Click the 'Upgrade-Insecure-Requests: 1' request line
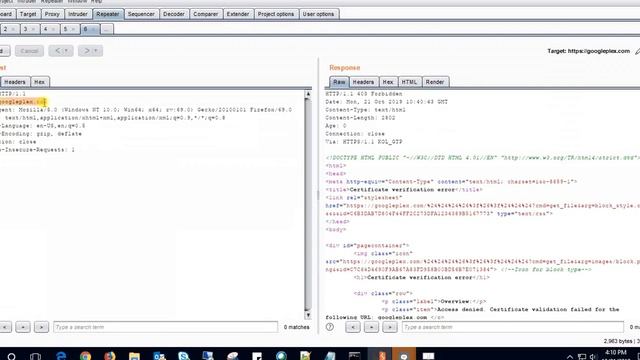This screenshot has width=640, height=360. pyautogui.click(x=38, y=150)
